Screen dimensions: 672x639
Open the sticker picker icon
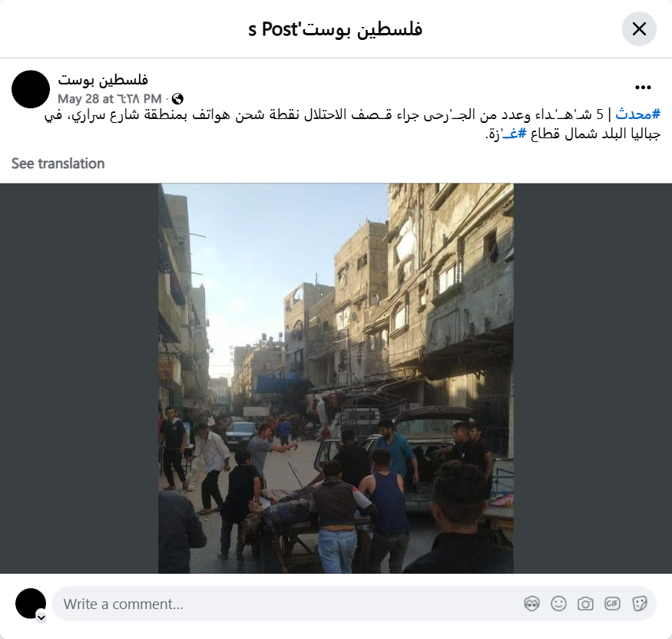639,604
